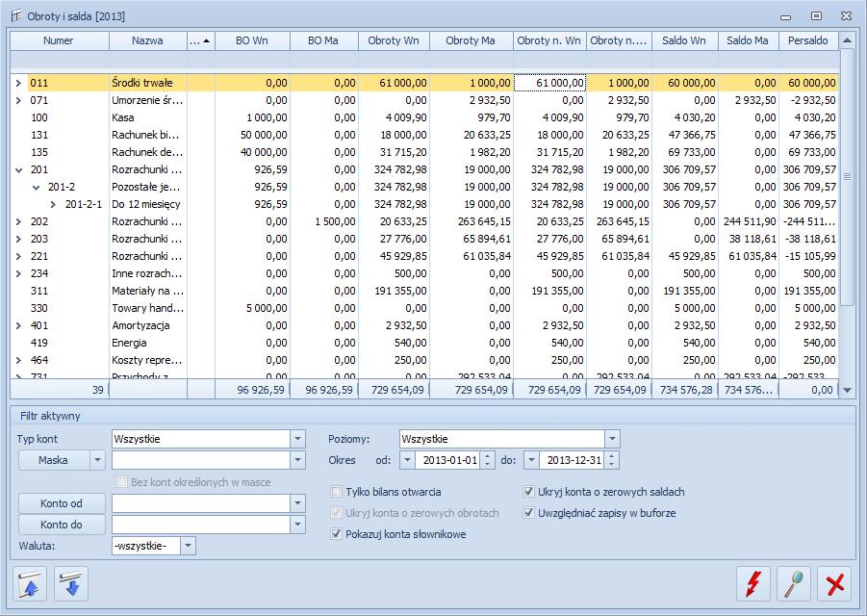Sort by the Saldo Wn column header

(684, 40)
